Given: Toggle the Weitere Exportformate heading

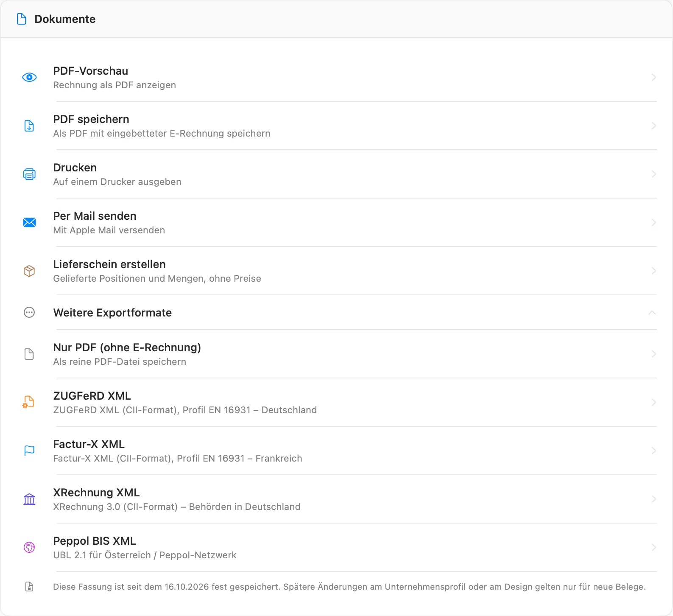Looking at the screenshot, I should (x=336, y=313).
